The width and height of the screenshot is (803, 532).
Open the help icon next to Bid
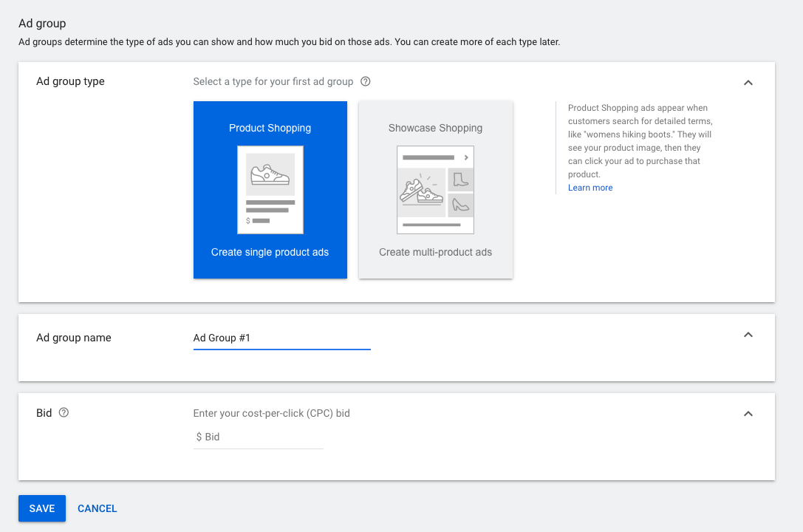point(64,413)
